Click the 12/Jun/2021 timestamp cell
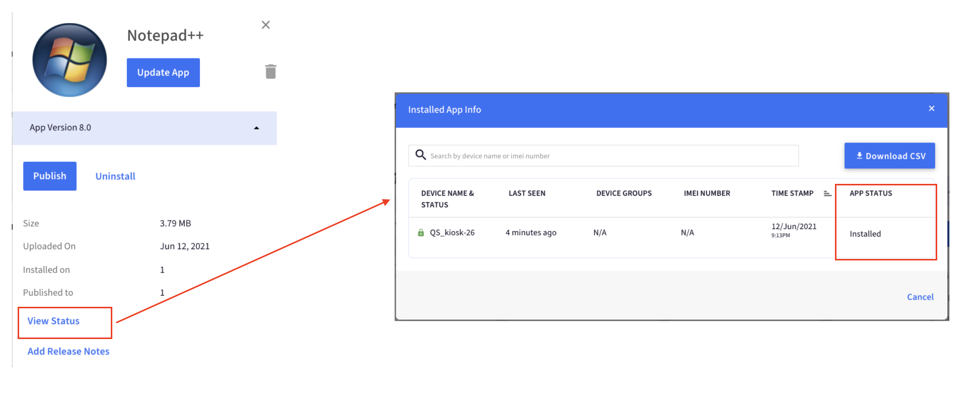Viewport: 980px width, 401px height. point(794,230)
